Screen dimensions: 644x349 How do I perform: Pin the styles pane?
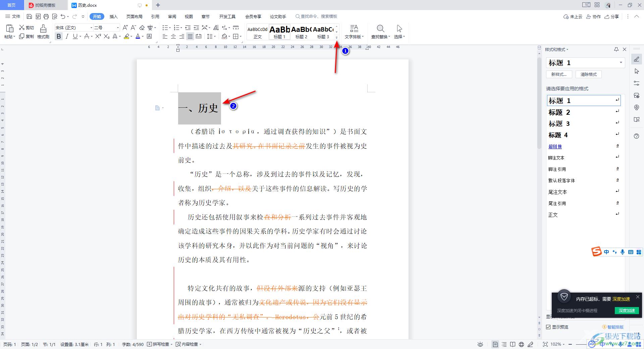[616, 49]
